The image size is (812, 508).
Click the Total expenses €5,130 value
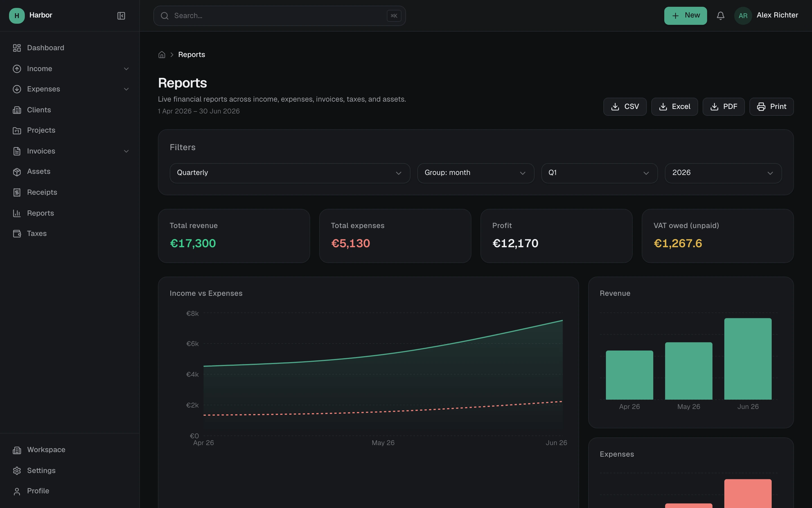pos(351,244)
